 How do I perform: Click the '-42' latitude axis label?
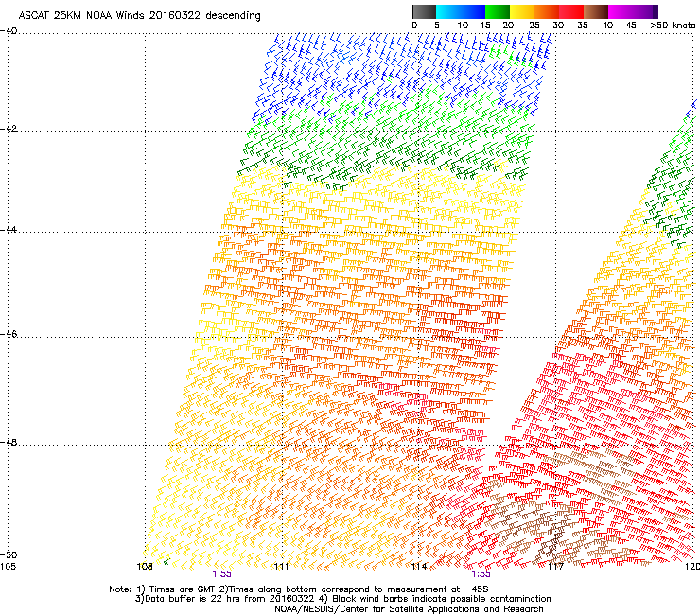(x=9, y=128)
